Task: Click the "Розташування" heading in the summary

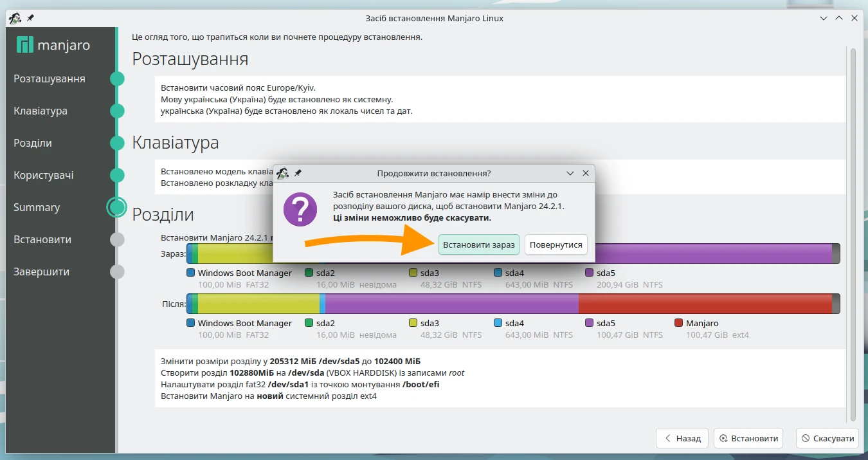Action: (x=190, y=59)
